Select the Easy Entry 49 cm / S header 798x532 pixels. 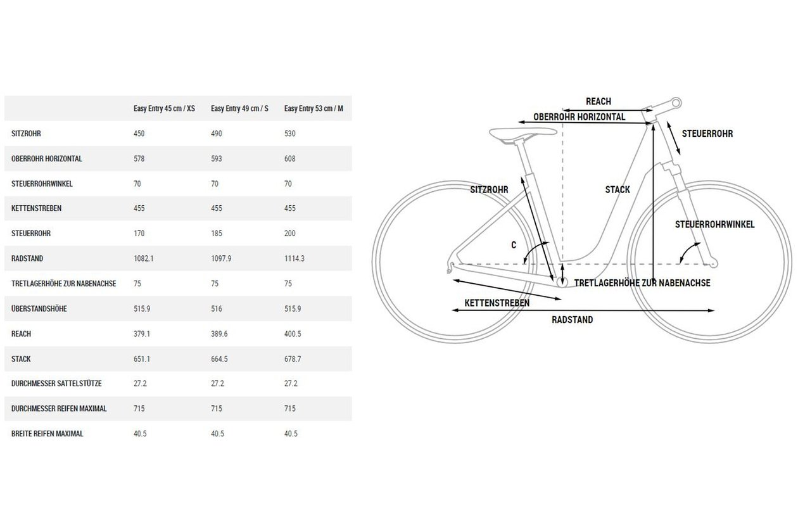pyautogui.click(x=240, y=108)
